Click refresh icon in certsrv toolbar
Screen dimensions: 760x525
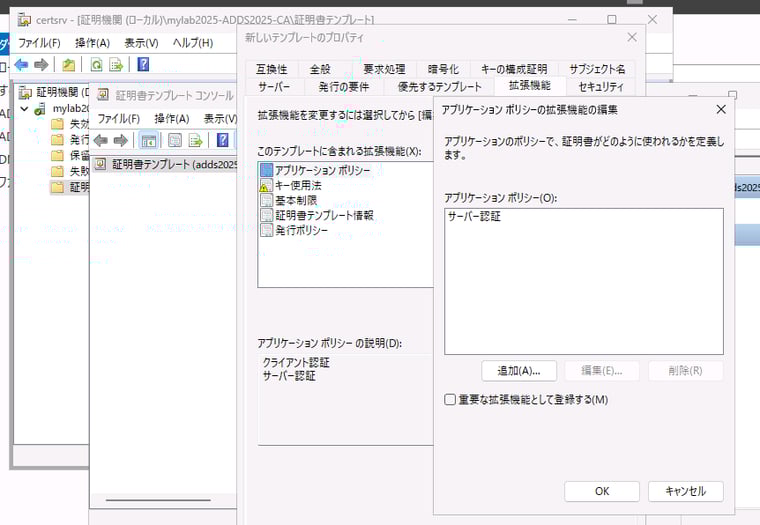tap(96, 64)
